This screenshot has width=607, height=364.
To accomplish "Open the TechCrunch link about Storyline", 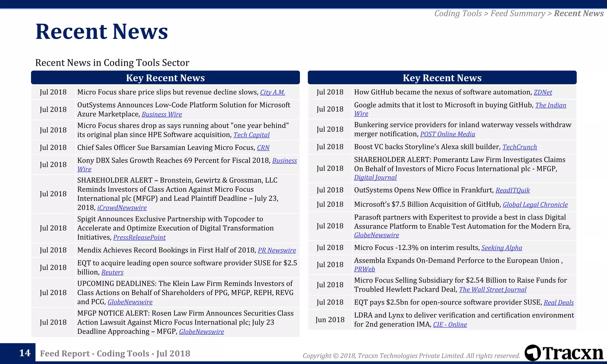I will (x=520, y=147).
